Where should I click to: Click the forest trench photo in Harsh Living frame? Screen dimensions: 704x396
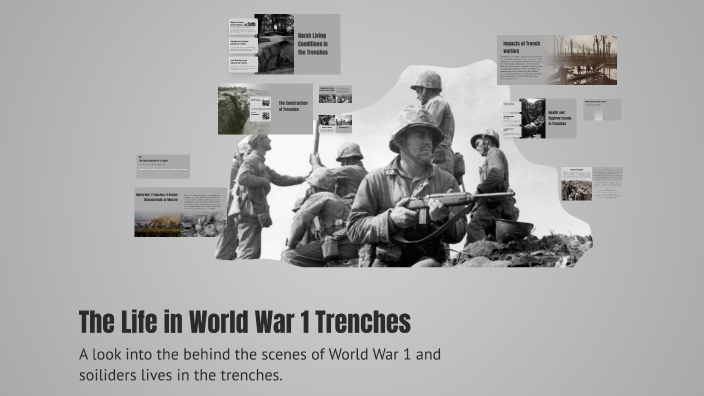click(x=274, y=44)
